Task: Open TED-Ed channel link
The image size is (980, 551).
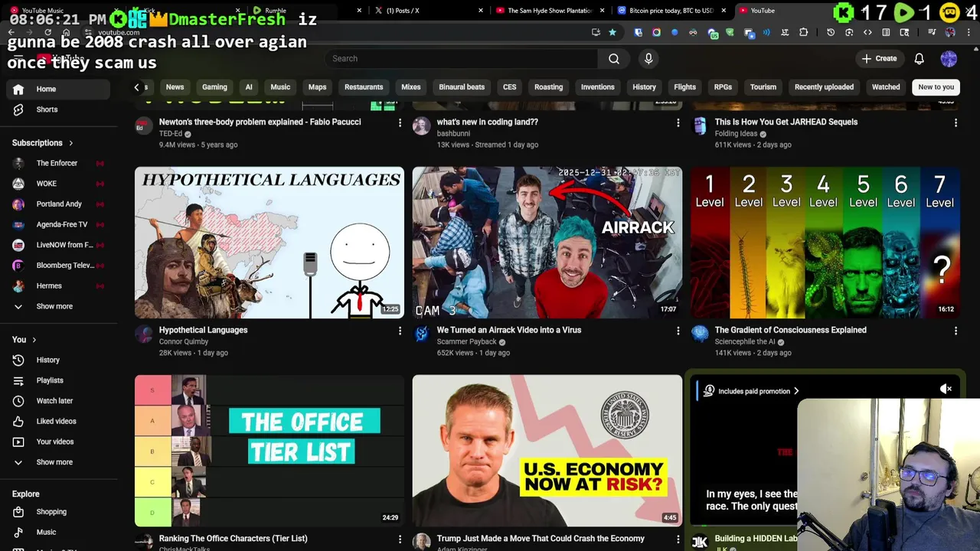Action: (171, 134)
